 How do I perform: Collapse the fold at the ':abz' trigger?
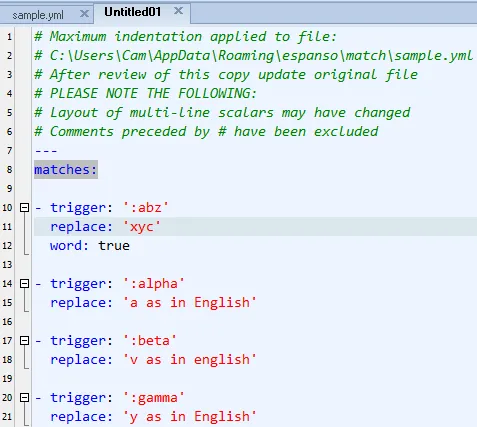click(24, 207)
